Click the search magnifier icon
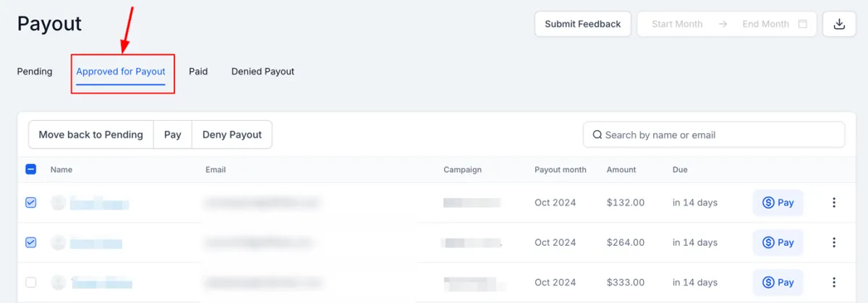 [597, 135]
